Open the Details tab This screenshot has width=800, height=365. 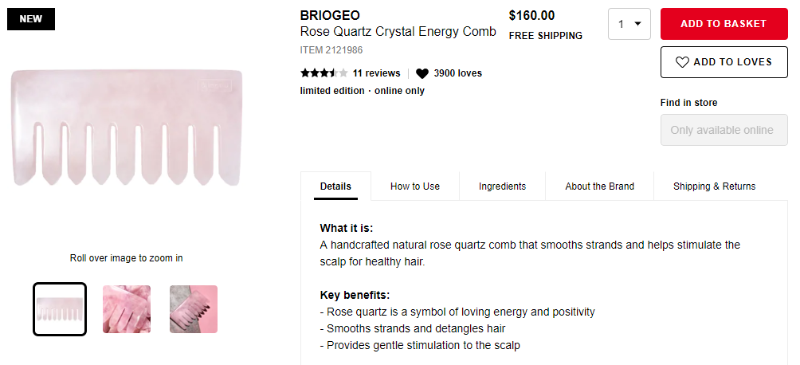[336, 186]
